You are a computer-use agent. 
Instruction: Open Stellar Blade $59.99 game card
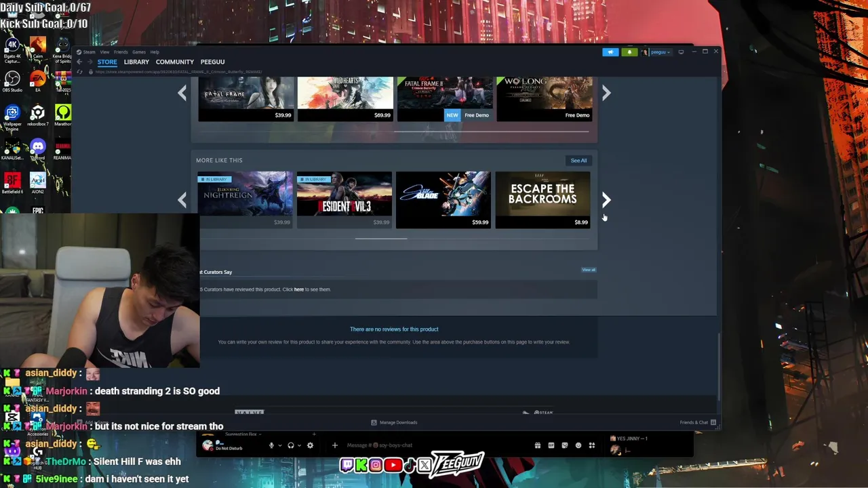point(443,200)
